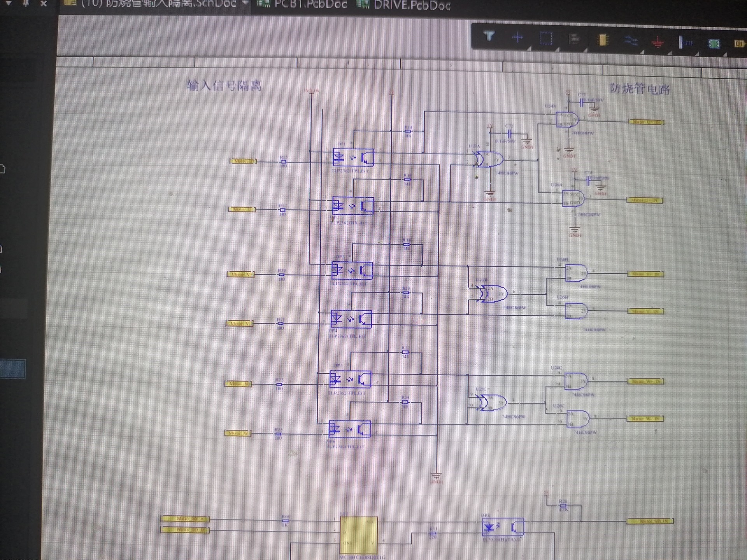Select the U26B AND gate symbol
Viewport: 747px width, 560px height.
(576, 310)
